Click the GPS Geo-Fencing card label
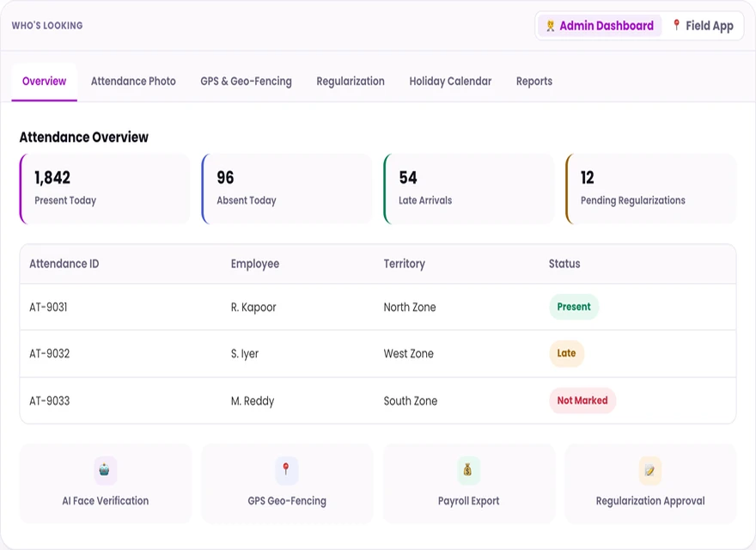This screenshot has width=756, height=550. [x=287, y=501]
